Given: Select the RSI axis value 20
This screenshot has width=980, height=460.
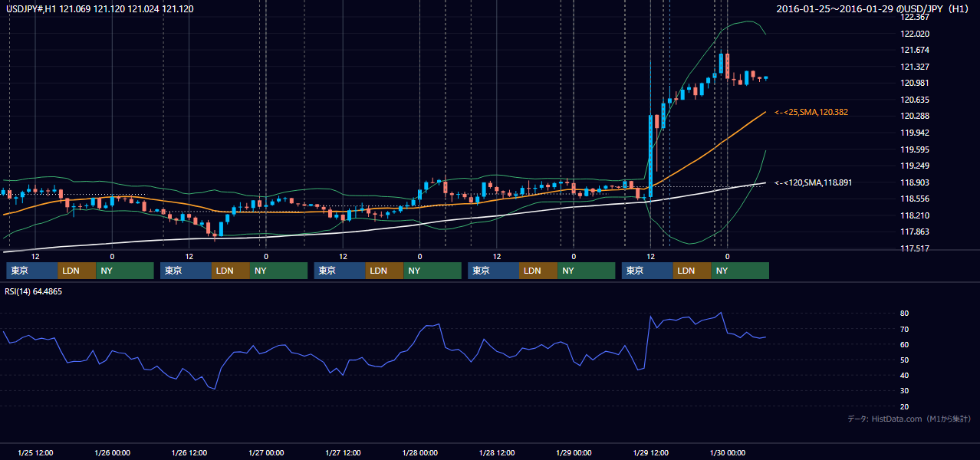Looking at the screenshot, I should point(905,406).
